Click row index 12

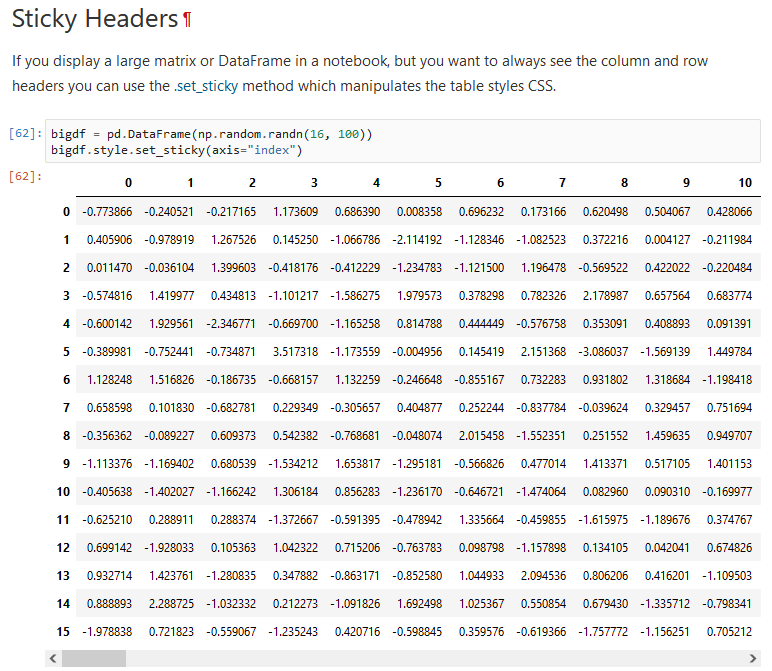tap(63, 548)
